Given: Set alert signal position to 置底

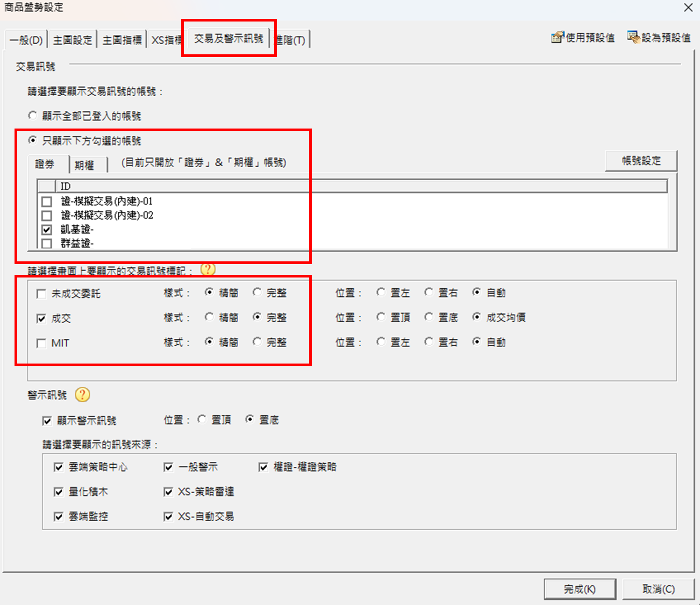Looking at the screenshot, I should pyautogui.click(x=249, y=419).
